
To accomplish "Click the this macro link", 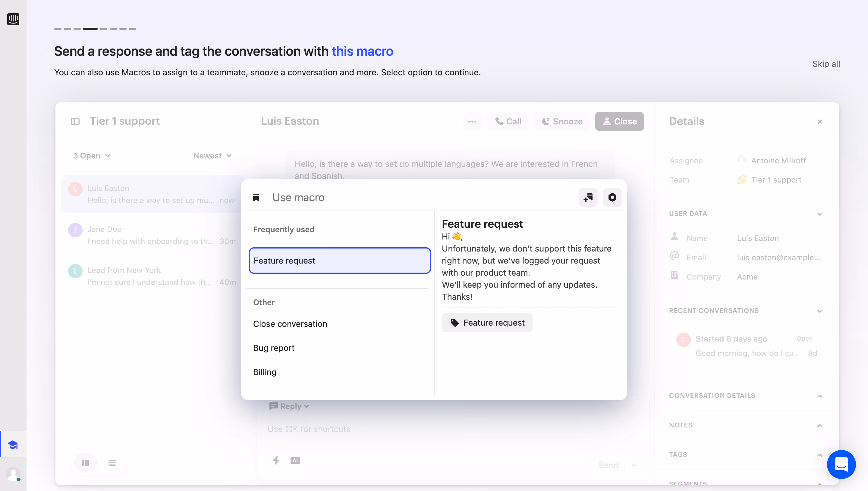I will 362,51.
